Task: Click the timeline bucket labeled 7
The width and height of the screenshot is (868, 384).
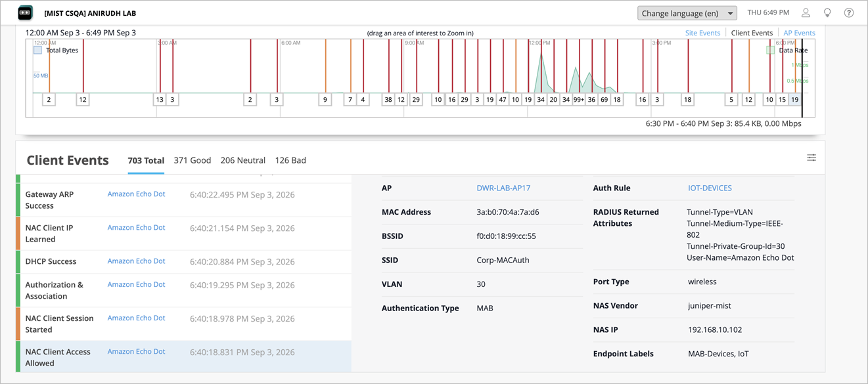Action: (350, 100)
